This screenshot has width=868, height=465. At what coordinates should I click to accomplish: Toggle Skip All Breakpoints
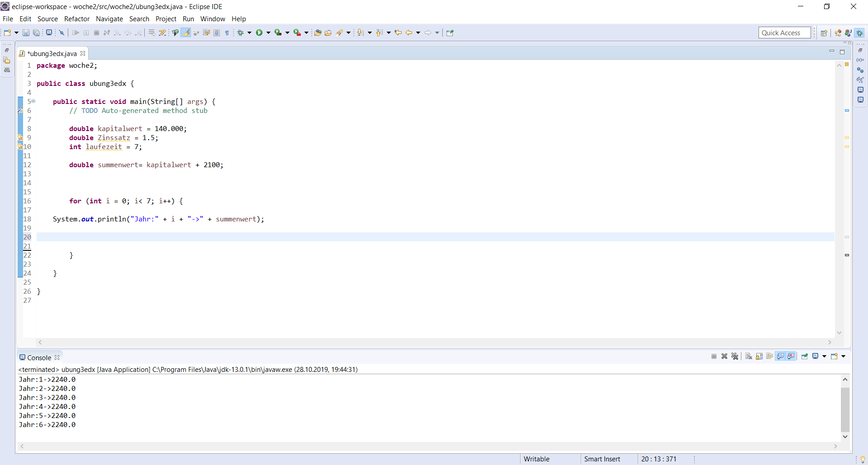[x=62, y=32]
